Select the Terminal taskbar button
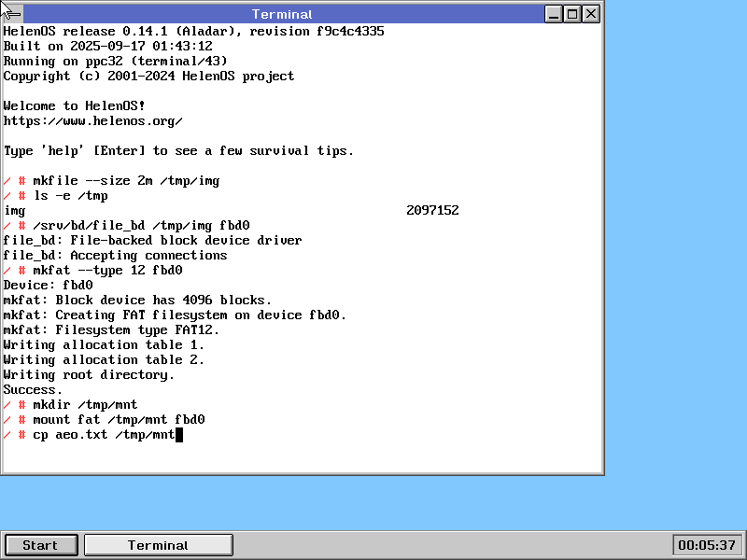 click(x=158, y=545)
